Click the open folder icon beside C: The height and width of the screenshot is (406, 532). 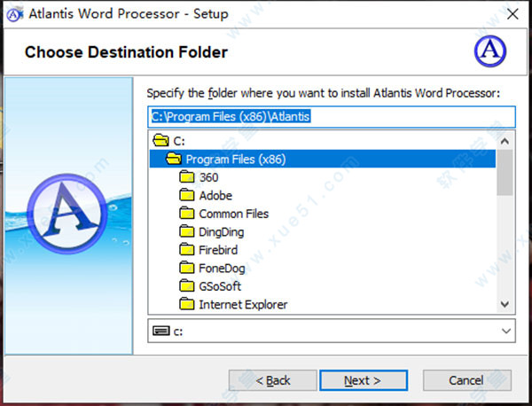tap(160, 140)
